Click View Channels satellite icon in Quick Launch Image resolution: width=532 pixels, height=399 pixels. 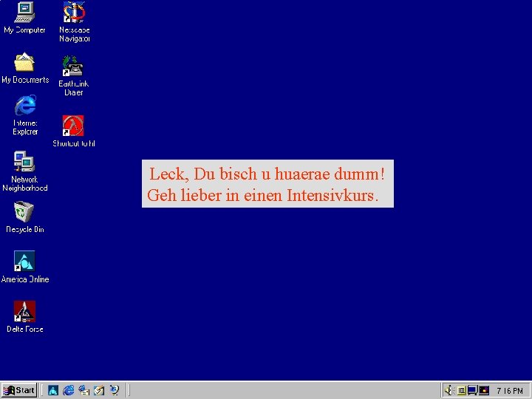point(115,390)
